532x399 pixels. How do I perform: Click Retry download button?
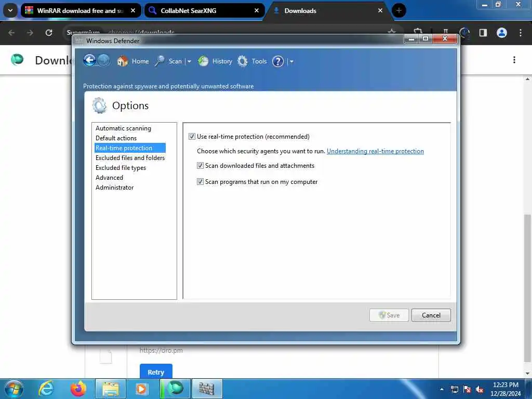156,372
